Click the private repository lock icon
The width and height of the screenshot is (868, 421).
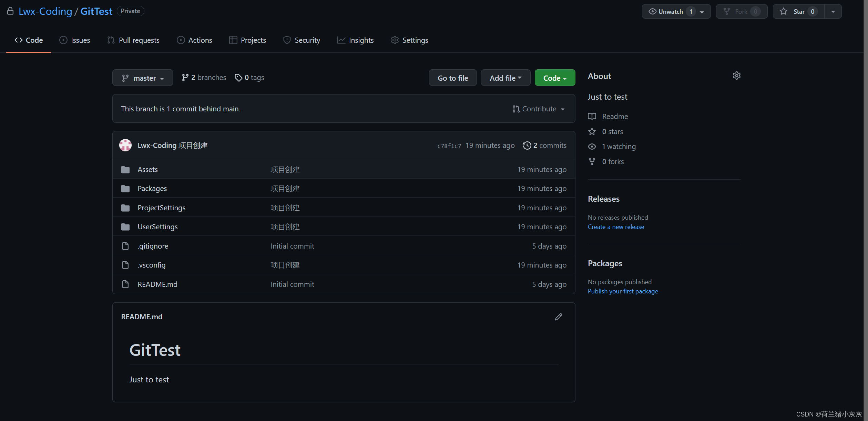tap(10, 11)
